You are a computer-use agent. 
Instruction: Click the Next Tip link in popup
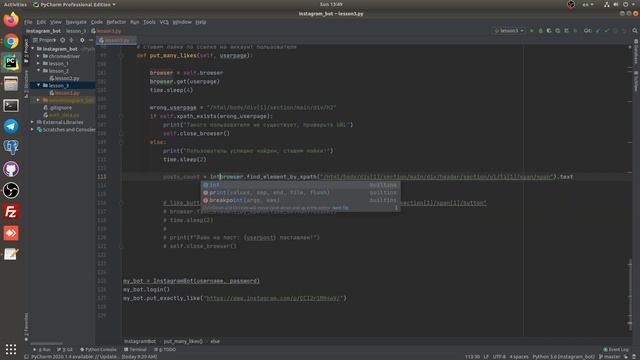coord(340,208)
